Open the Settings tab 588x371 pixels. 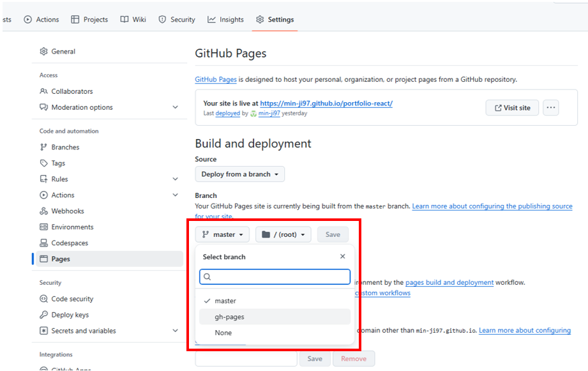click(x=275, y=20)
